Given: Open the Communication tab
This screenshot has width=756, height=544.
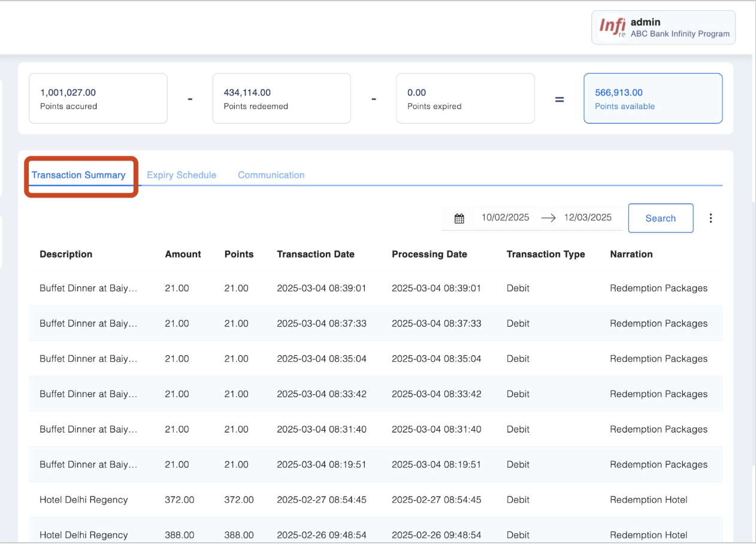Looking at the screenshot, I should [271, 175].
